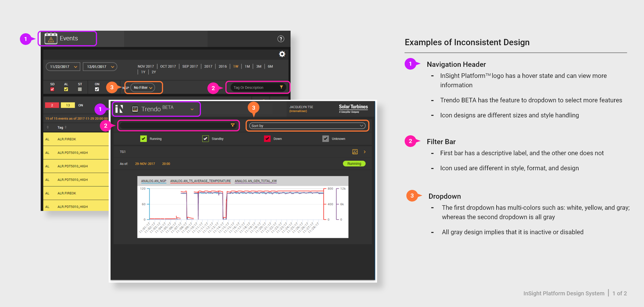Toggle the ST checkbox in Events
Image resolution: width=644 pixels, height=307 pixels.
point(80,89)
